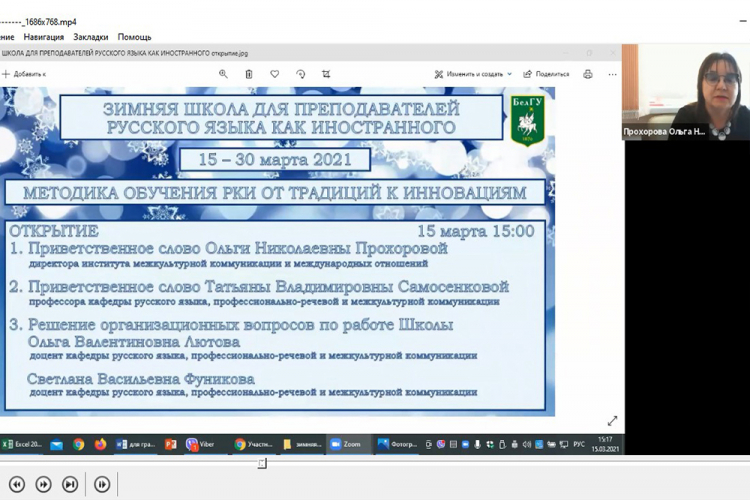Click the rotate image icon
Screen dimensions: 750x500
pos(300,74)
